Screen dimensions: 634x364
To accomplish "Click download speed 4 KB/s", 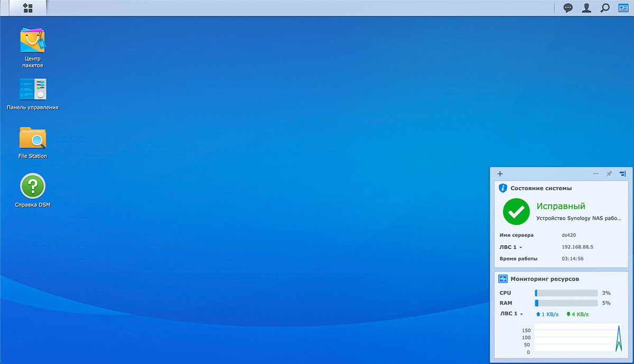I will point(577,314).
